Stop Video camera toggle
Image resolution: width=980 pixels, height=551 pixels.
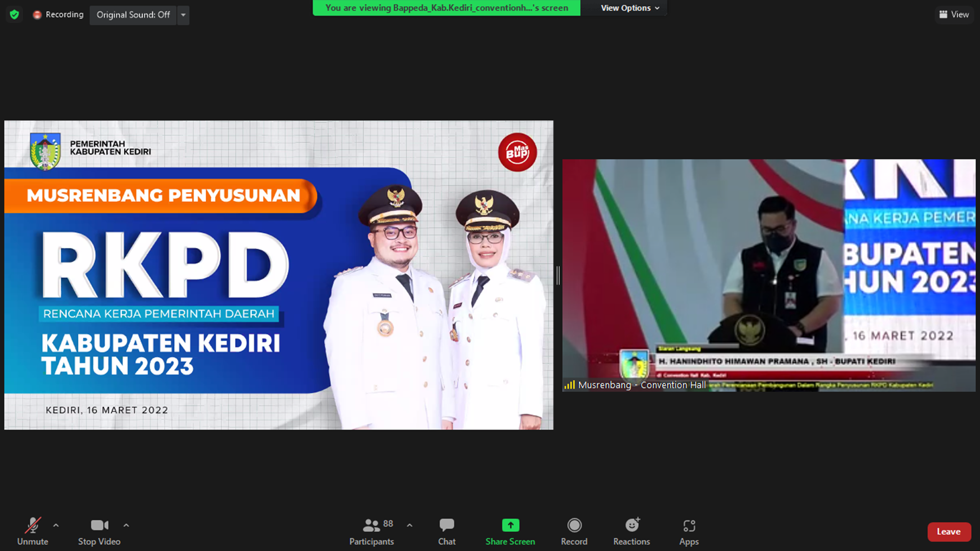99,532
